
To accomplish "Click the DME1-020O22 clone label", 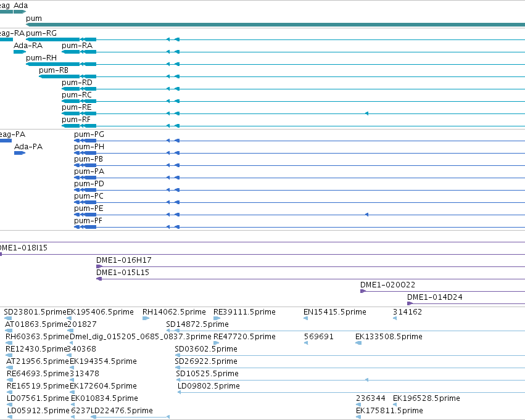I will 387,285.
